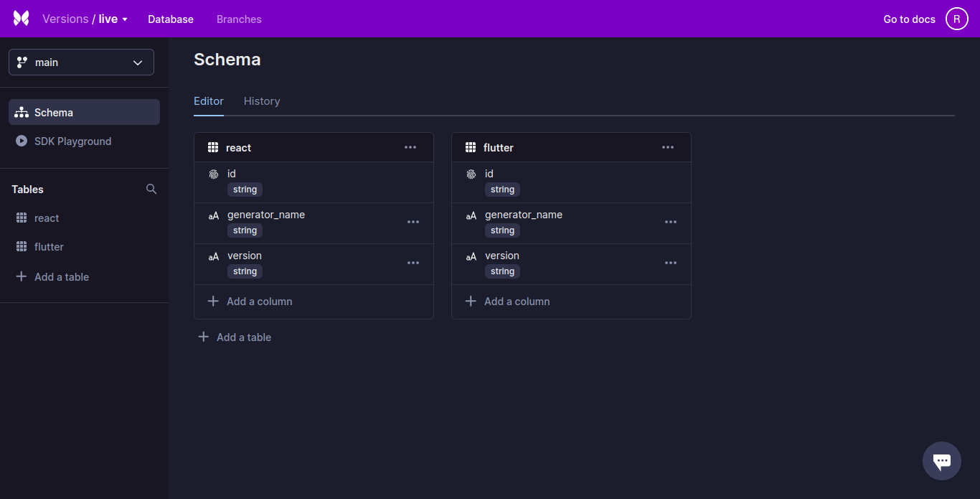Screen dimensions: 980x499
Task: Click the search tables magnifier icon
Action: click(151, 189)
